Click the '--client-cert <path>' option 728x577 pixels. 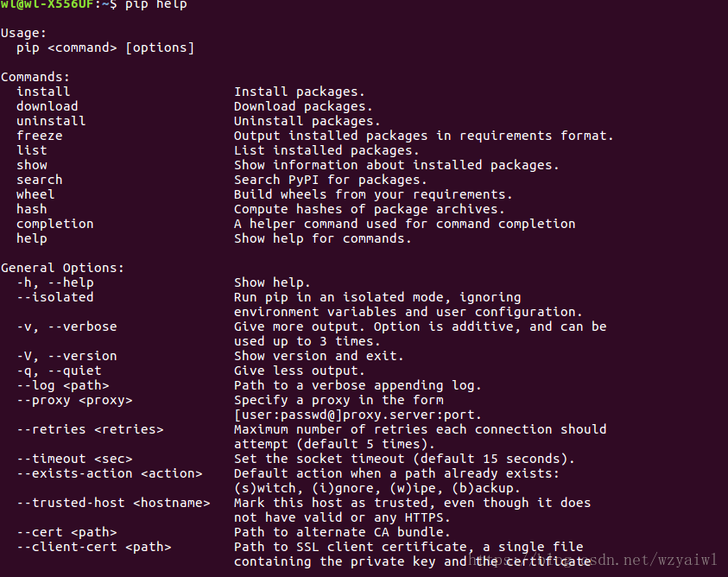point(94,548)
